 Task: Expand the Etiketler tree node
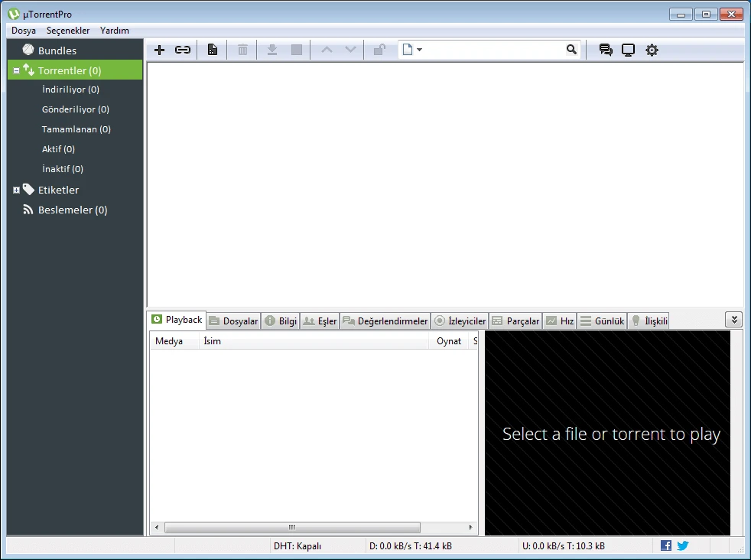[17, 190]
